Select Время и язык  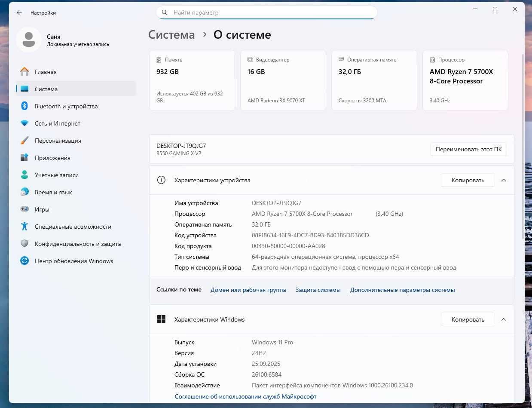pyautogui.click(x=76, y=192)
